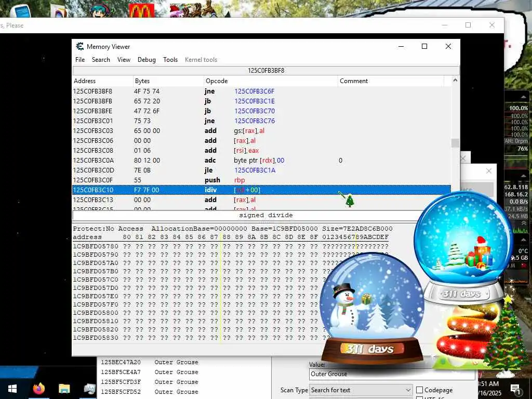The height and width of the screenshot is (399, 532).
Task: Select row 125C0FB3C06 add [rax],al
Action: pos(262,140)
